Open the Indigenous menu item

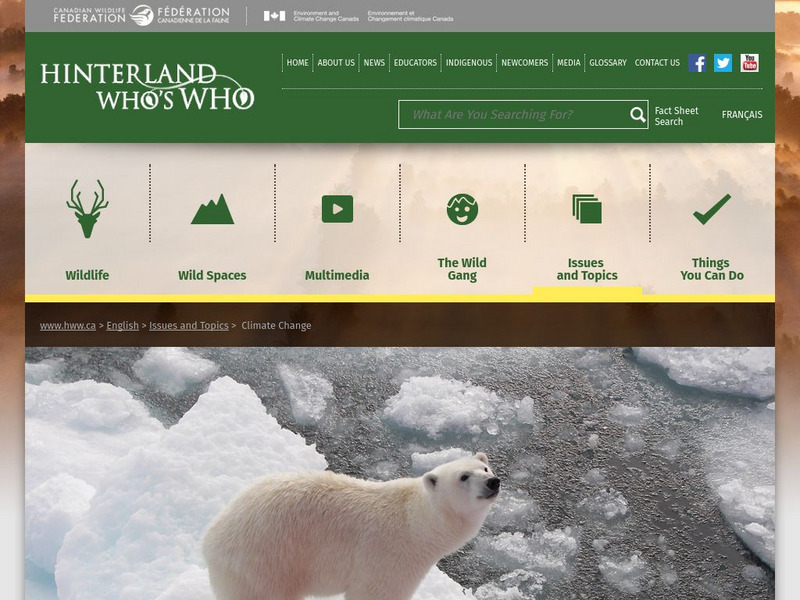click(469, 63)
